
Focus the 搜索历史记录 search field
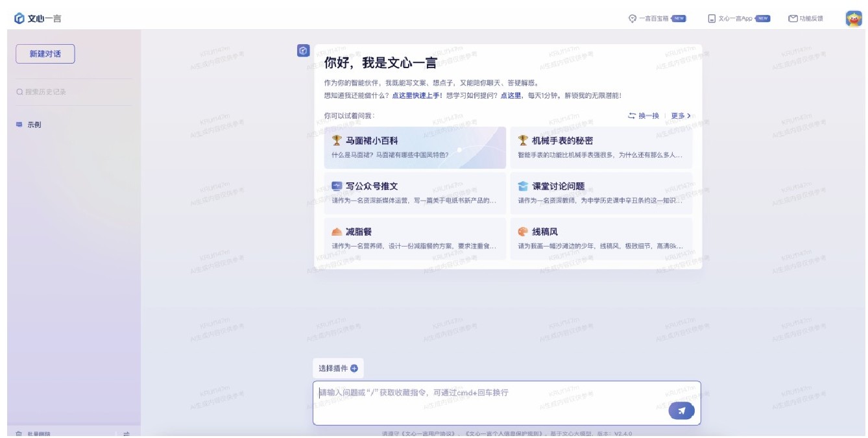point(73,92)
